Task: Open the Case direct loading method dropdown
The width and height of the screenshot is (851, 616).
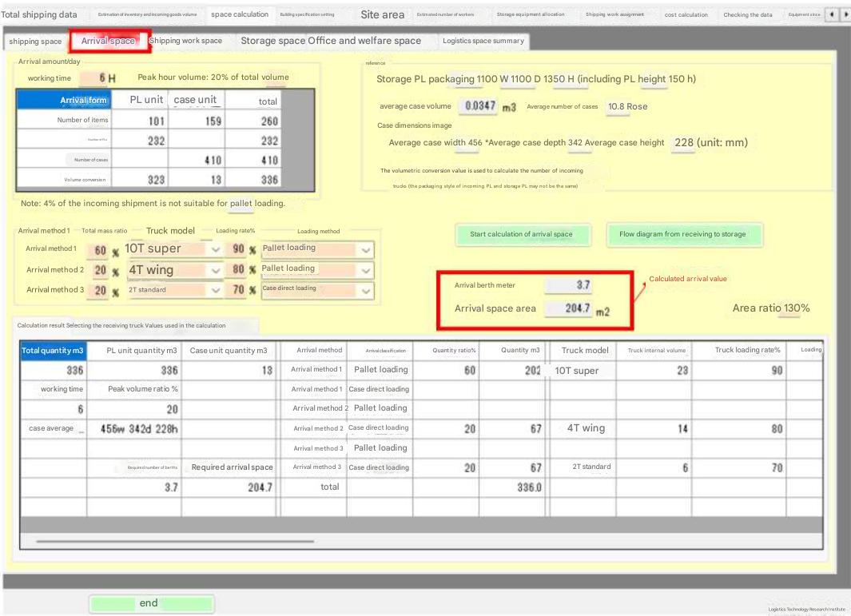Action: [x=365, y=291]
